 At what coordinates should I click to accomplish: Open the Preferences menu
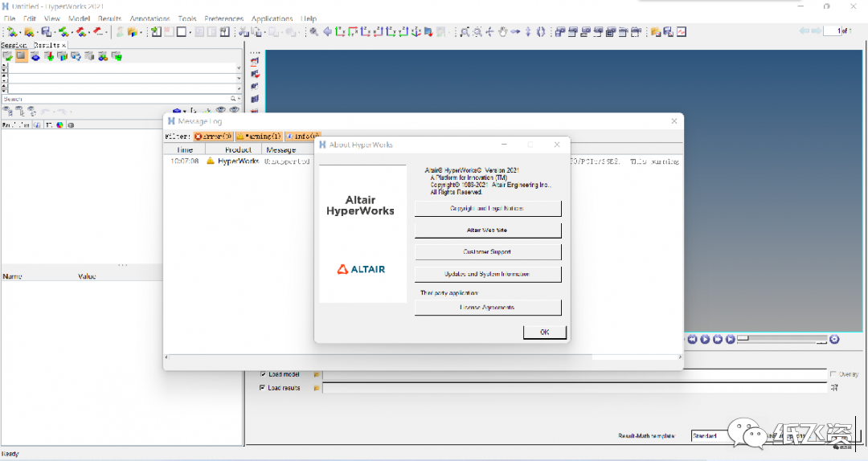(223, 18)
